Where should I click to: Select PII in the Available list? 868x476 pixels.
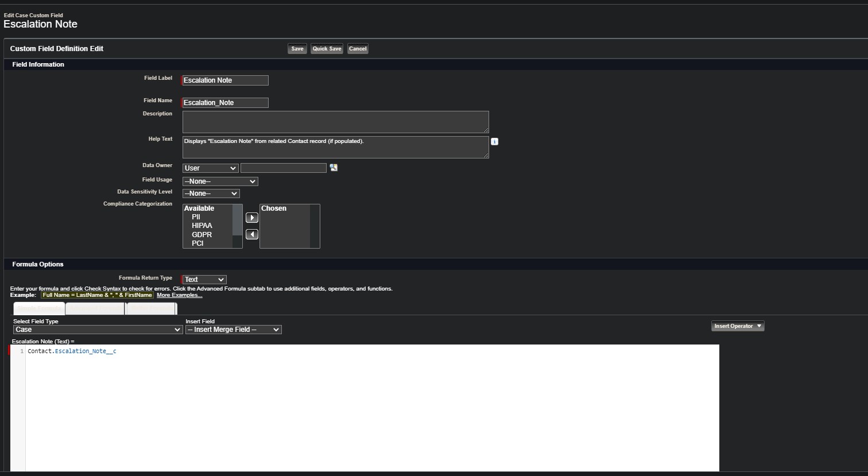coord(196,217)
